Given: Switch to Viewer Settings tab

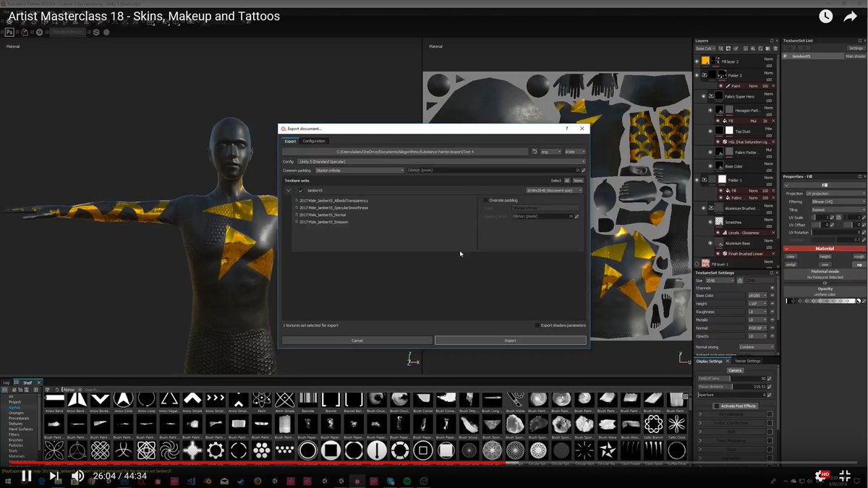Looking at the screenshot, I should 748,361.
